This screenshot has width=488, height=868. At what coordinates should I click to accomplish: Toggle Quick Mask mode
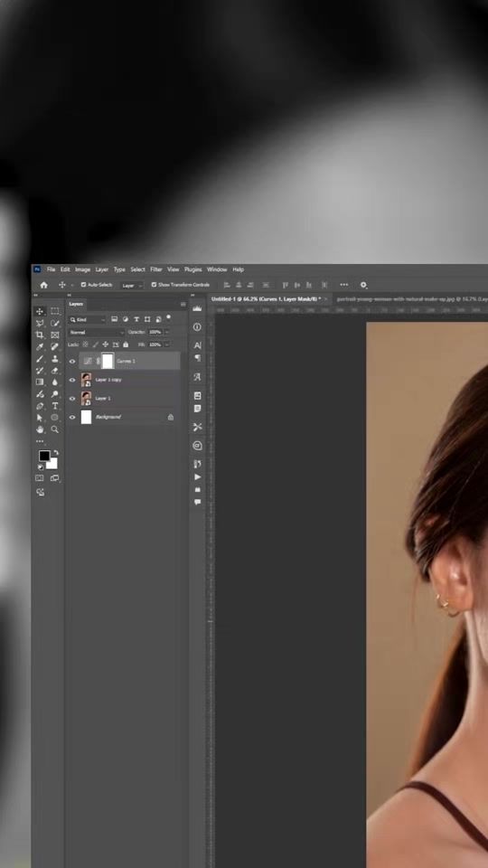coord(40,478)
